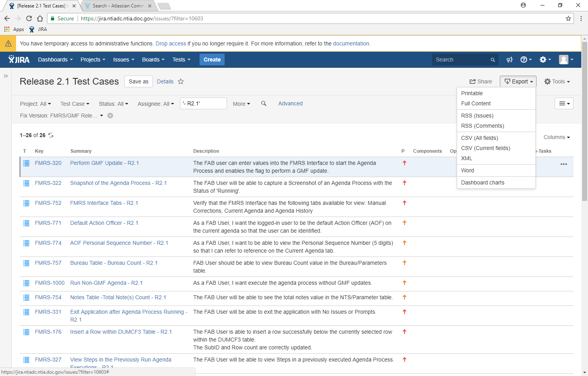
Task: Star the Release 2.1 Test Cases filter
Action: tap(181, 81)
